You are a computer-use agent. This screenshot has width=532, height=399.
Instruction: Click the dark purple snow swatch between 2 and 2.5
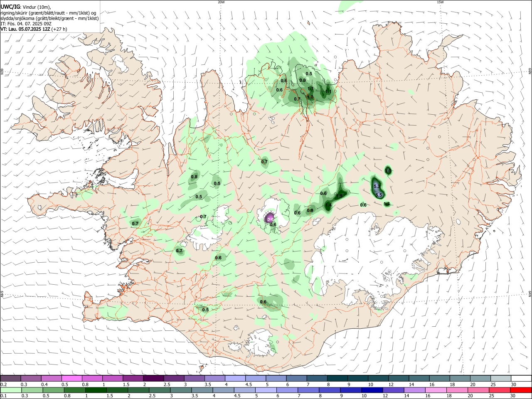pyautogui.click(x=153, y=378)
